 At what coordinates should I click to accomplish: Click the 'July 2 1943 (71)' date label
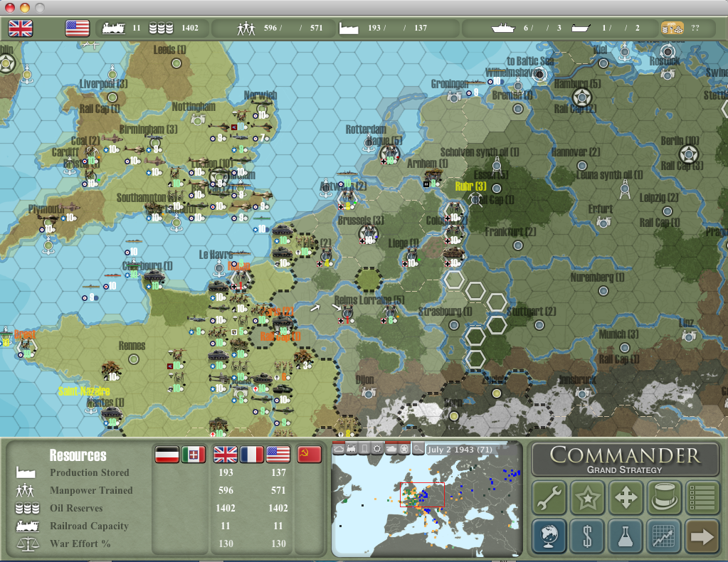pos(460,449)
